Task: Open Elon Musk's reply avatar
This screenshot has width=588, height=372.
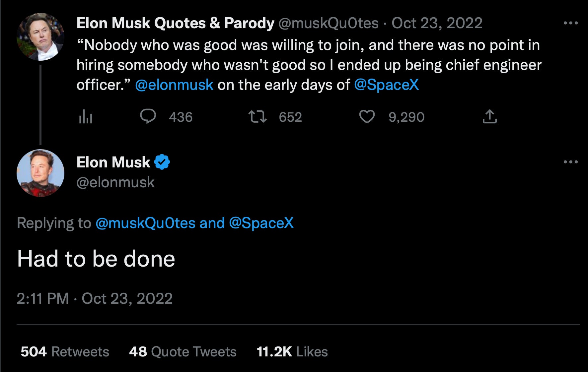Action: [x=40, y=173]
